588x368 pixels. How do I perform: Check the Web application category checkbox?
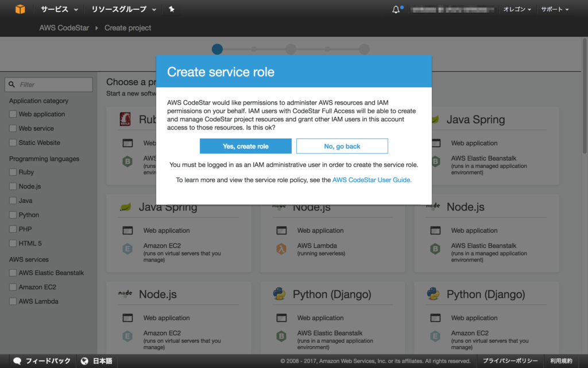(13, 114)
